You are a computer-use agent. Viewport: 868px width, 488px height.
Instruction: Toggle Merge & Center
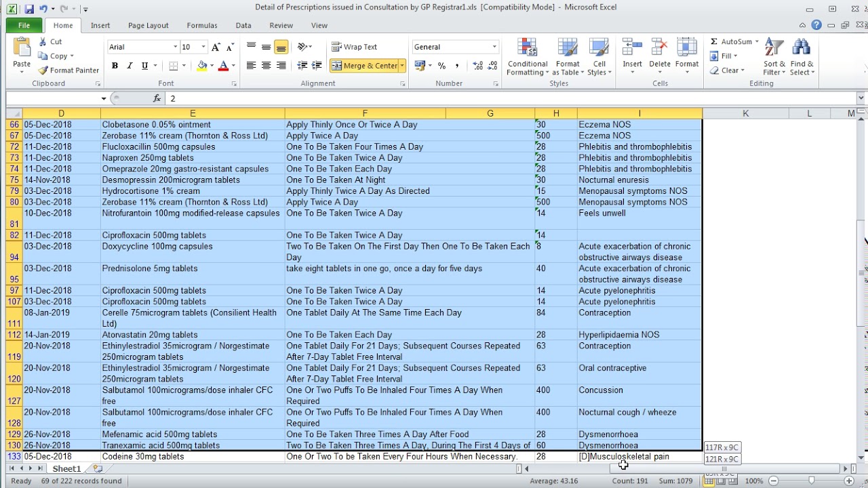[x=364, y=66]
